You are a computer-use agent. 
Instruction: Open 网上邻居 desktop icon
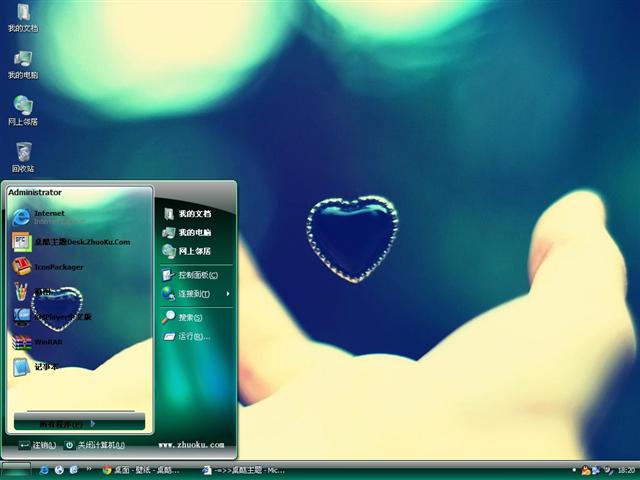point(23,110)
